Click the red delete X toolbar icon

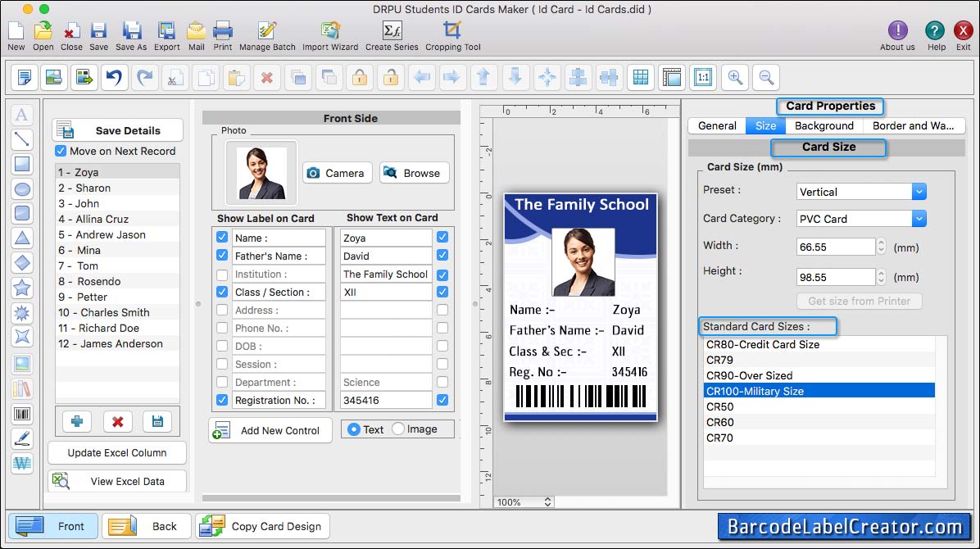point(267,78)
